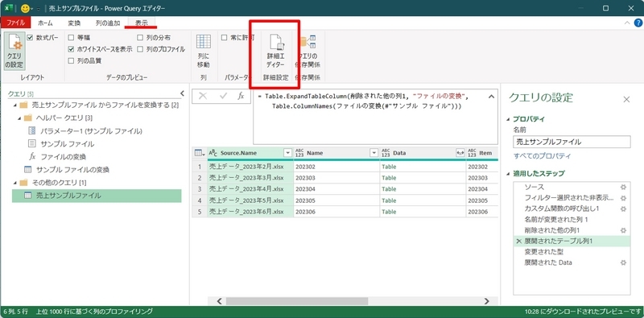Click the help question mark icon
The image size is (644, 318).
(638, 23)
